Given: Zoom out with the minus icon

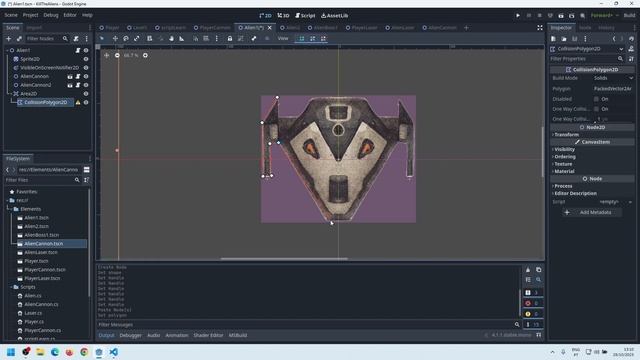Looking at the screenshot, I should [117, 55].
